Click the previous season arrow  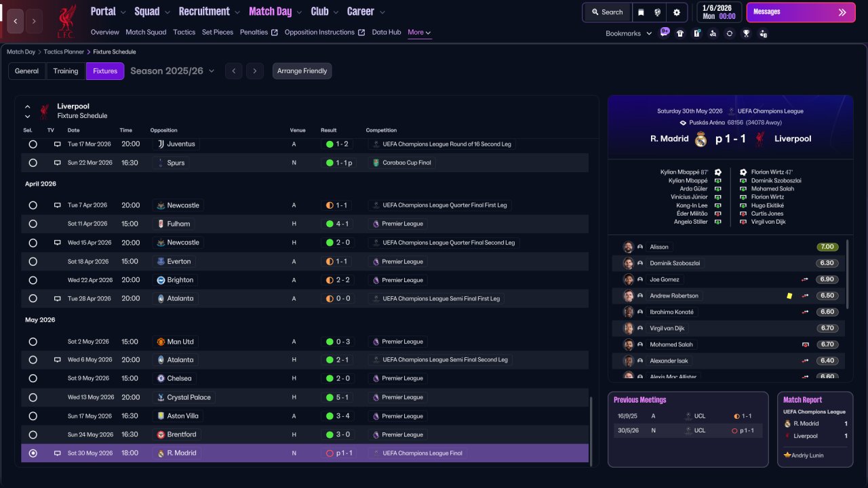click(x=233, y=71)
